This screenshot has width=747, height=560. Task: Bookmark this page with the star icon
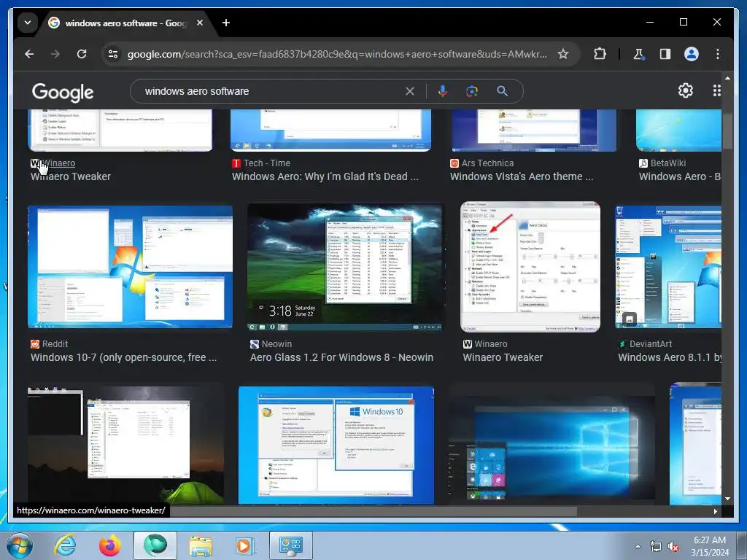point(563,54)
